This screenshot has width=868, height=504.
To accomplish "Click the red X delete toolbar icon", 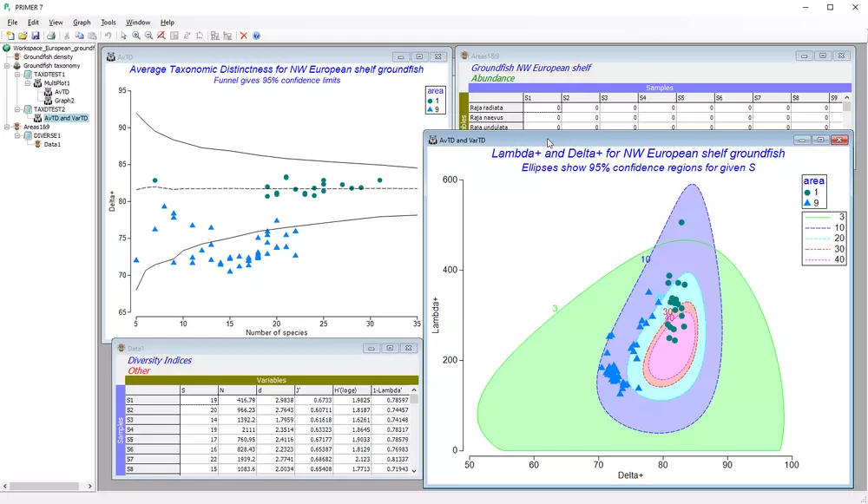I will click(244, 36).
